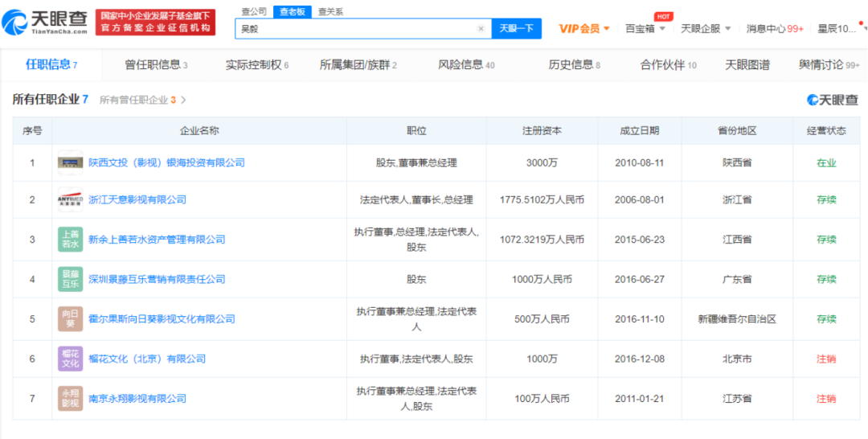Open 南京永翔影视有限公司 link
The width and height of the screenshot is (868, 439).
tap(137, 399)
